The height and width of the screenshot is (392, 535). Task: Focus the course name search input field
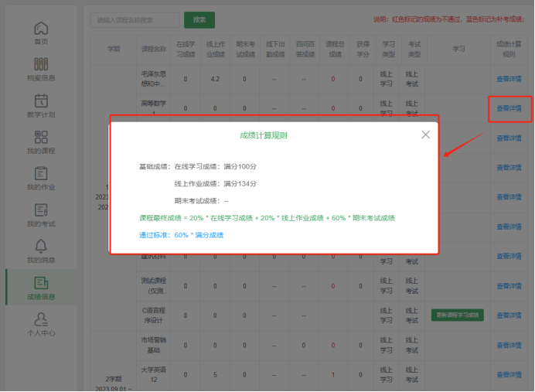(x=135, y=20)
